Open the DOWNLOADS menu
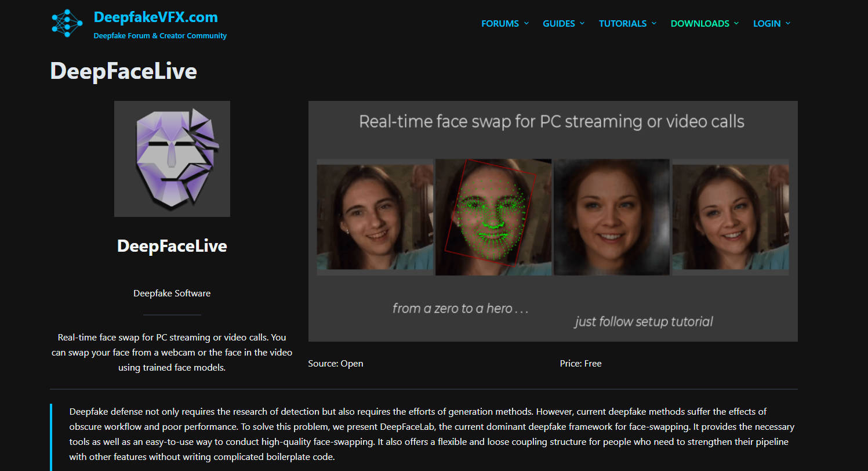This screenshot has height=471, width=868. 700,23
